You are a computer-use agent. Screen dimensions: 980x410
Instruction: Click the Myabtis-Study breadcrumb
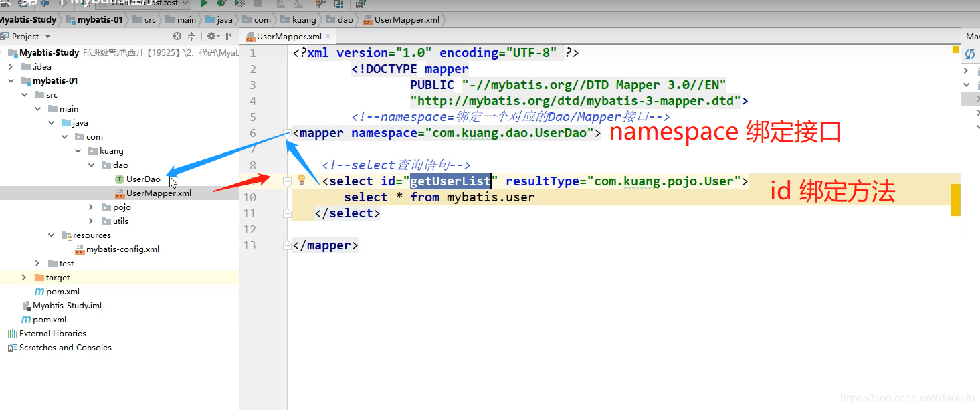(28, 19)
